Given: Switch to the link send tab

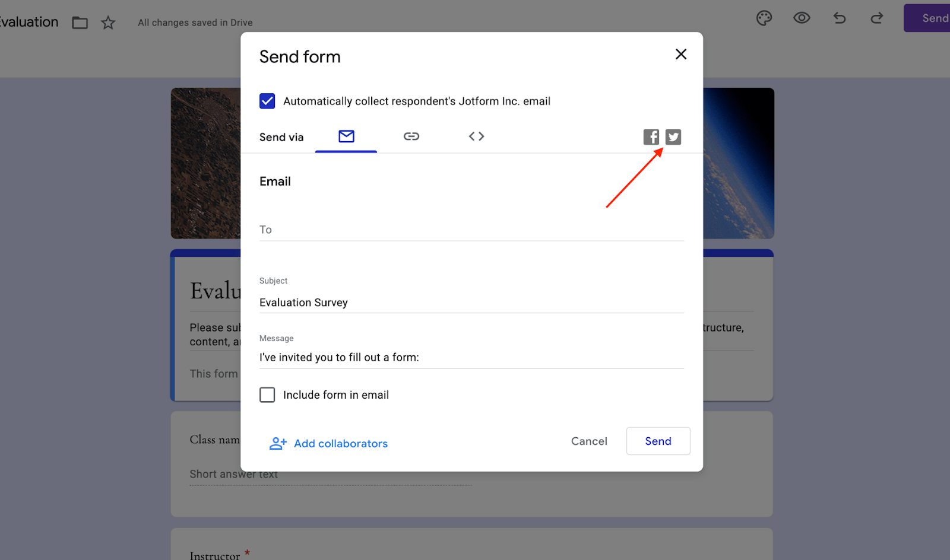Looking at the screenshot, I should click(411, 136).
